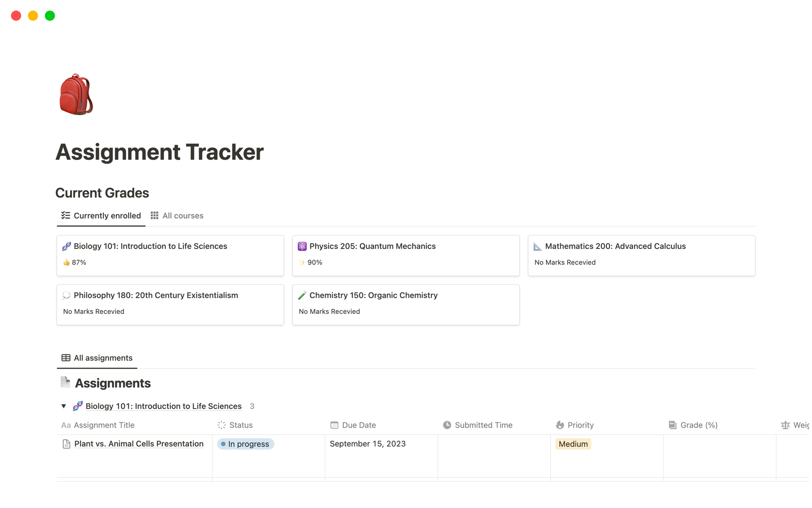The image size is (812, 508).
Task: Toggle the In progress status badge
Action: (244, 444)
